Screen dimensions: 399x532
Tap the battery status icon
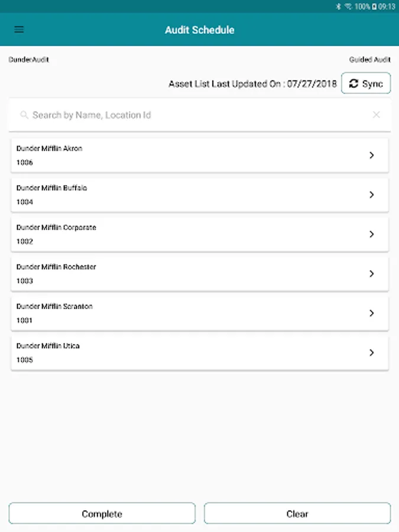[374, 6]
